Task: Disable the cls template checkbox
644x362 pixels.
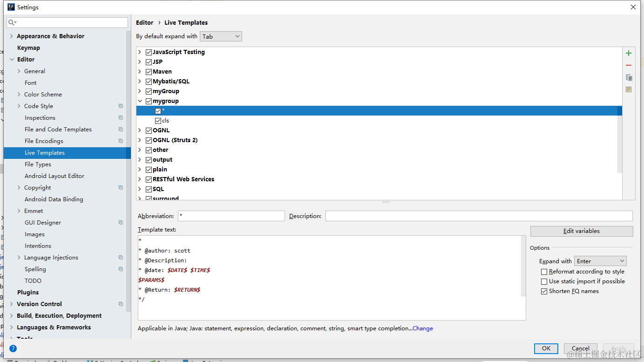Action: click(x=158, y=121)
